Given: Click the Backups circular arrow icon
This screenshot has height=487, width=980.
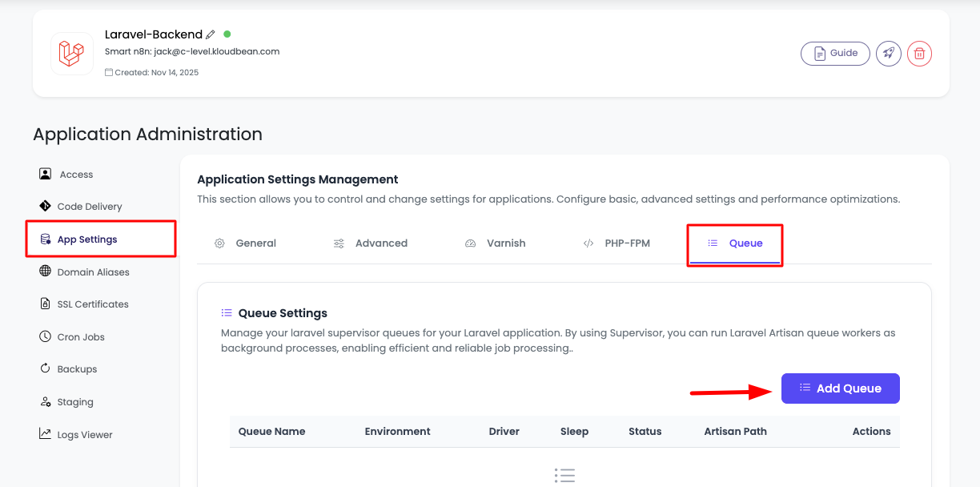Looking at the screenshot, I should pyautogui.click(x=46, y=368).
